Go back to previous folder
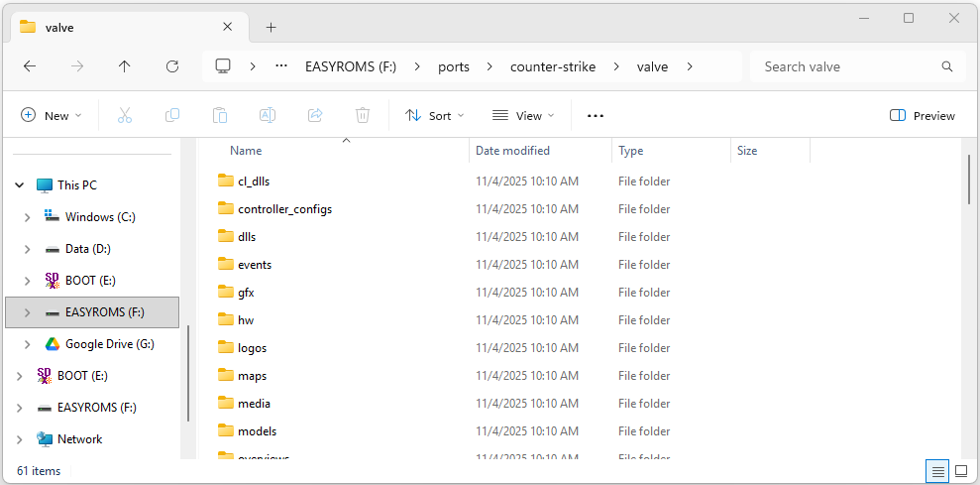Screen dimensions: 980x485 [30, 66]
